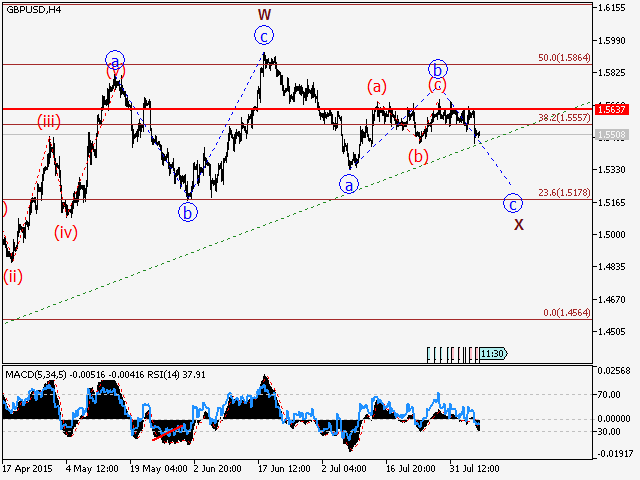Select circled blue b above red (c)
The image size is (640, 480).
coord(438,69)
